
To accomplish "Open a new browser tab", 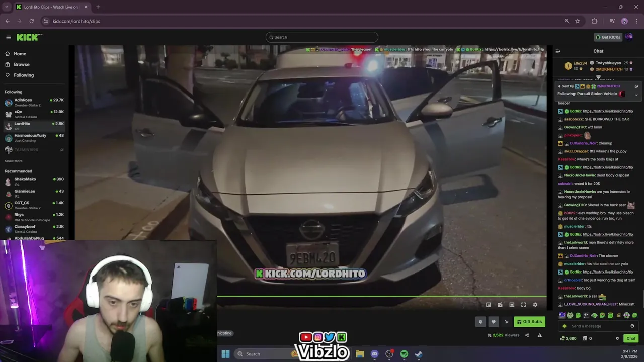I will [x=98, y=7].
